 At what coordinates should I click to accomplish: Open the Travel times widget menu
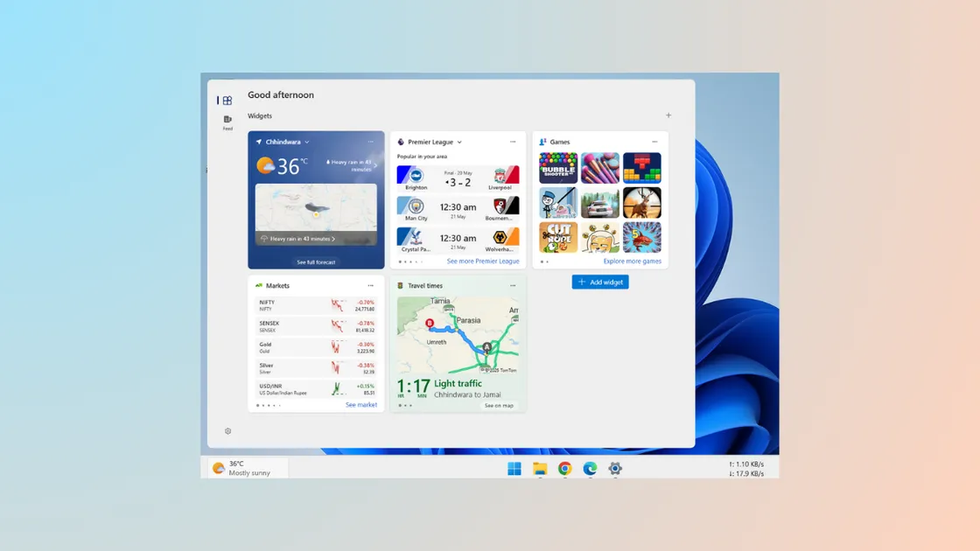[x=513, y=285]
